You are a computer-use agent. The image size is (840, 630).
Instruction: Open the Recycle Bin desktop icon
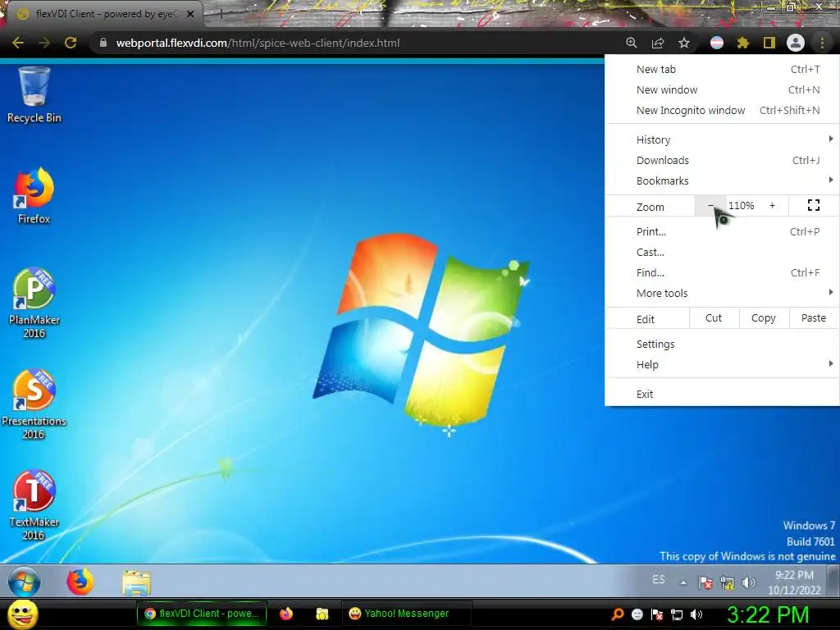point(34,95)
